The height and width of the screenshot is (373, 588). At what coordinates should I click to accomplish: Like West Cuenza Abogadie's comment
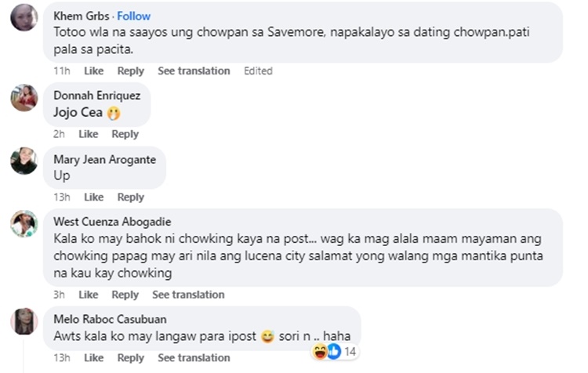(x=88, y=295)
